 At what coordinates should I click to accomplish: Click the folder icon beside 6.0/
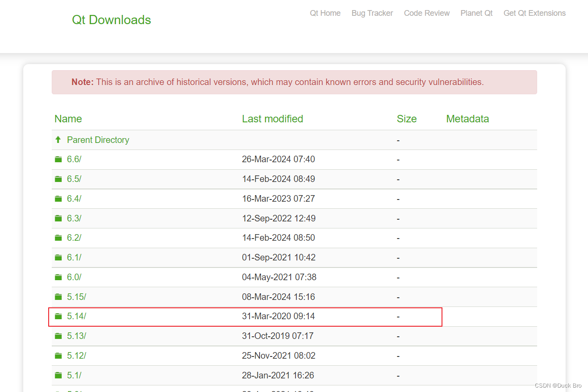[58, 277]
